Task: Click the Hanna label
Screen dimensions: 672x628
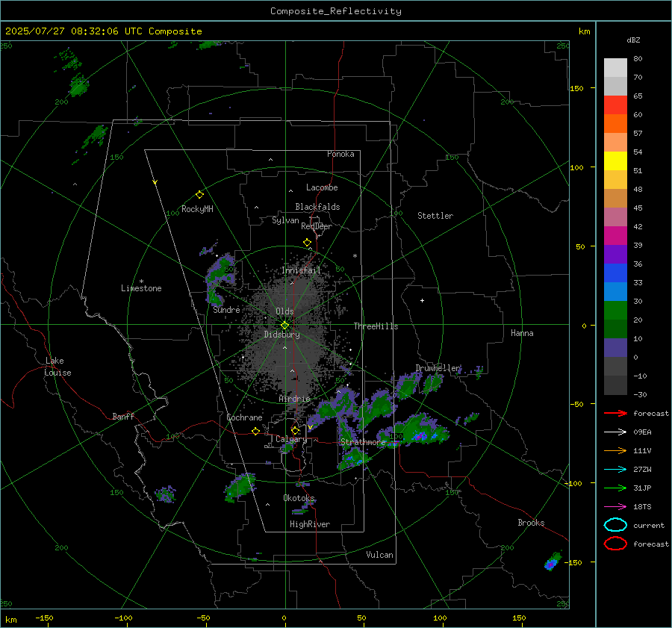Action: (522, 333)
